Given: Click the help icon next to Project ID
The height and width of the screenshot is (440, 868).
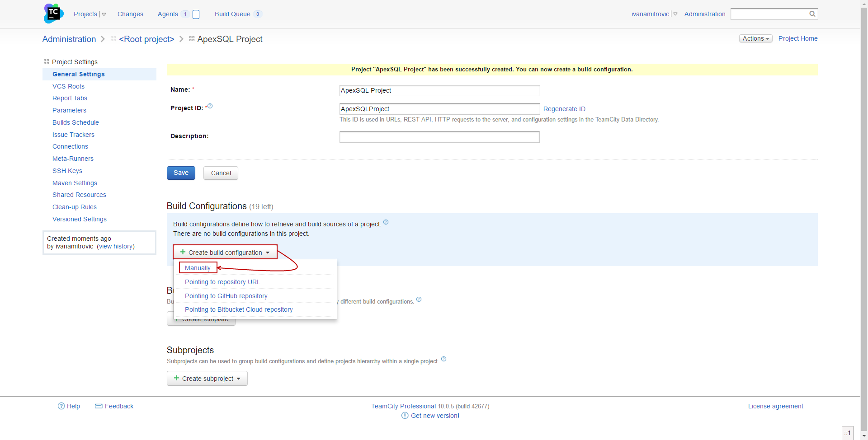Looking at the screenshot, I should 210,106.
